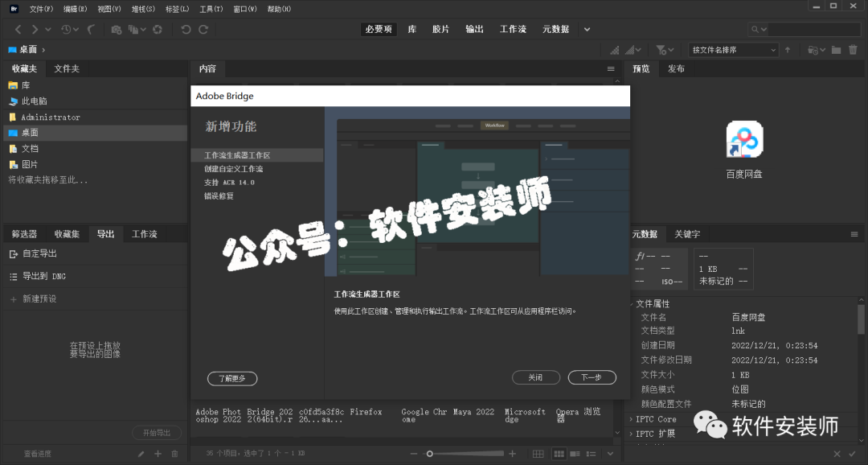Click the thumbnail quality icon

[615, 50]
